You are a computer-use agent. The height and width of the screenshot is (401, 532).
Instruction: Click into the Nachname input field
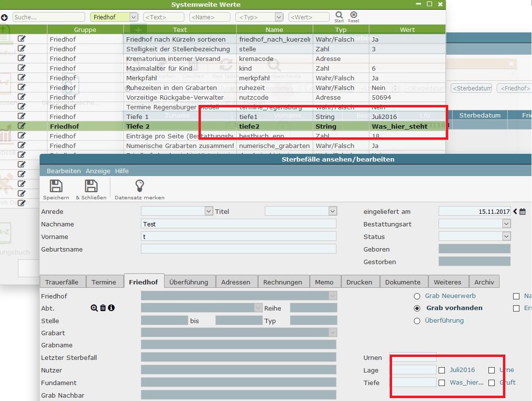click(x=238, y=224)
